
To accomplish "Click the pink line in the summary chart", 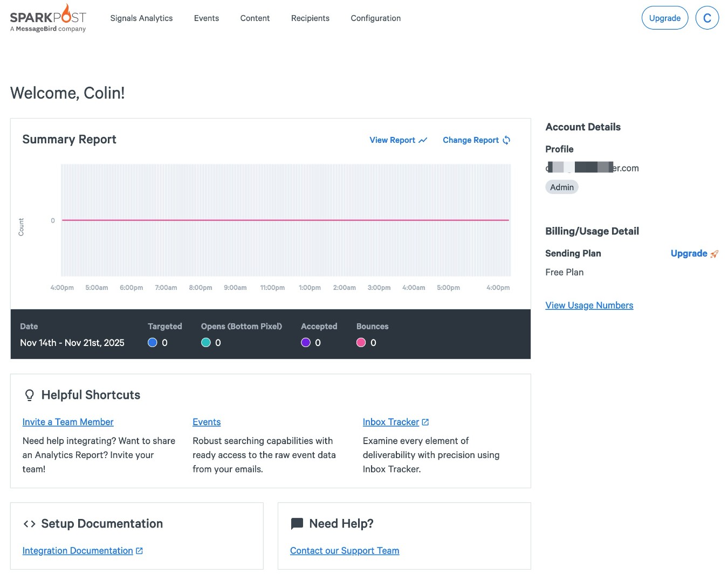I will (x=286, y=220).
